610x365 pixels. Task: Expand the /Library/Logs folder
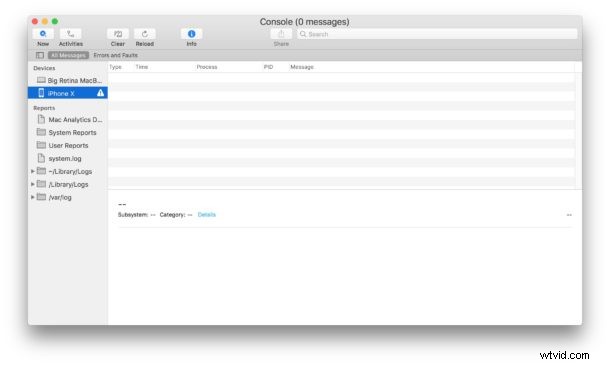tap(33, 184)
